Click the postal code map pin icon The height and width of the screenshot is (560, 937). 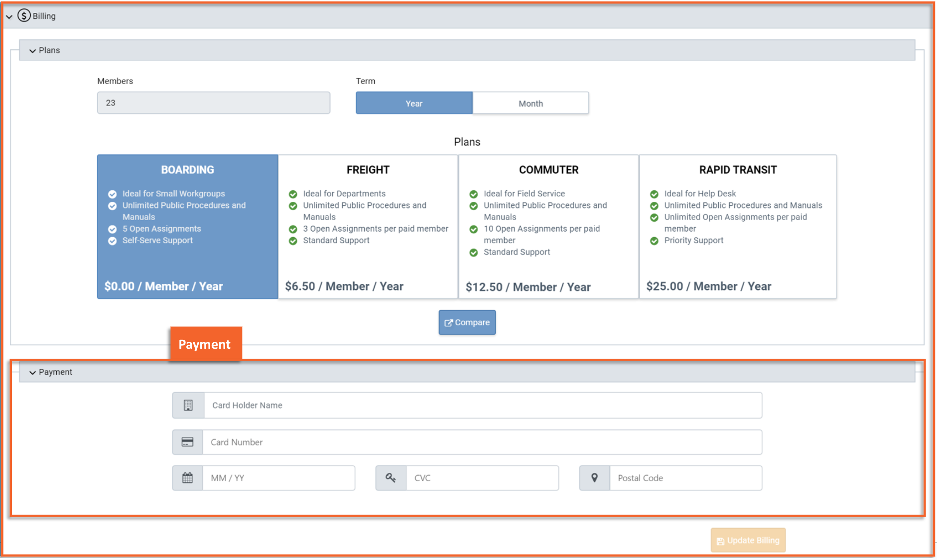[594, 478]
